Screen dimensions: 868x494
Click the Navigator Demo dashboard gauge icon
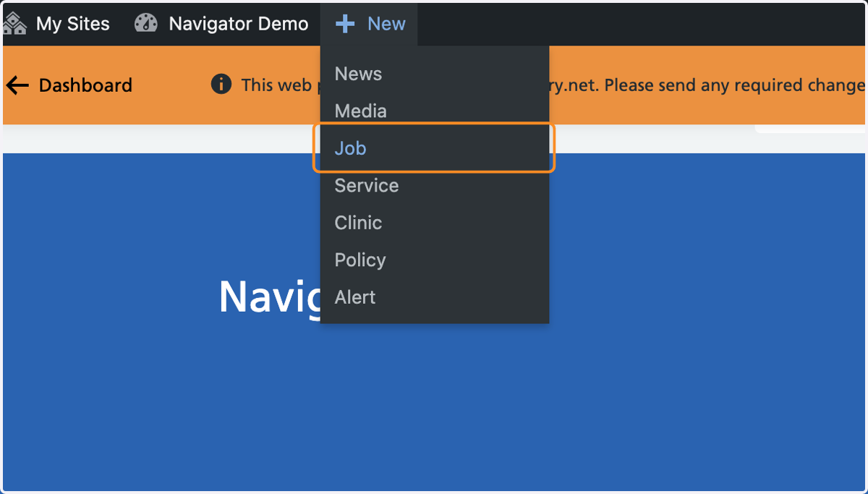tap(146, 23)
